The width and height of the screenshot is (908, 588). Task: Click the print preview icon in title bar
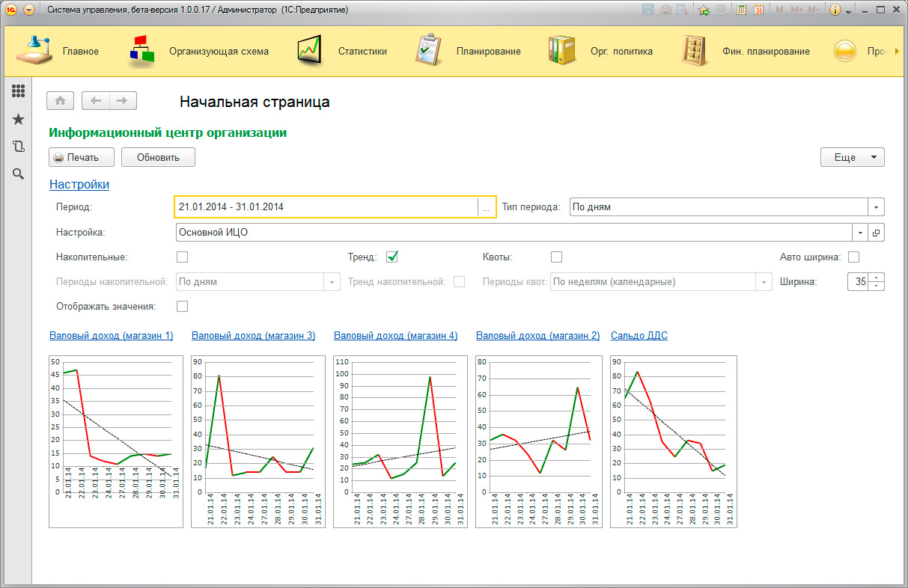point(682,10)
